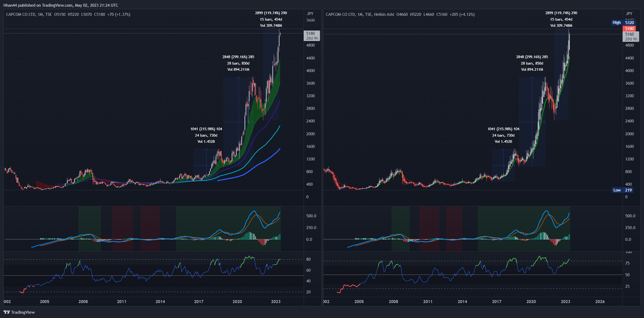Click 2020 on the Heikin Ashi time axis

(x=531, y=301)
